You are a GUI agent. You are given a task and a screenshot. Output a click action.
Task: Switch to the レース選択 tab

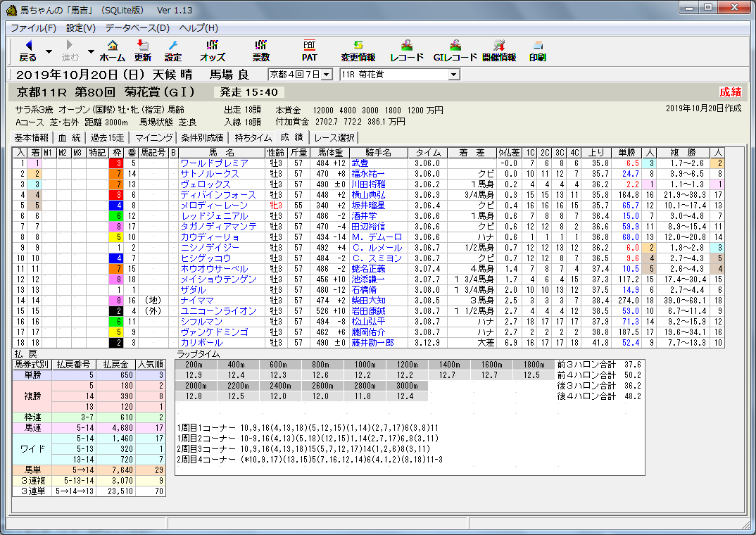[x=334, y=138]
